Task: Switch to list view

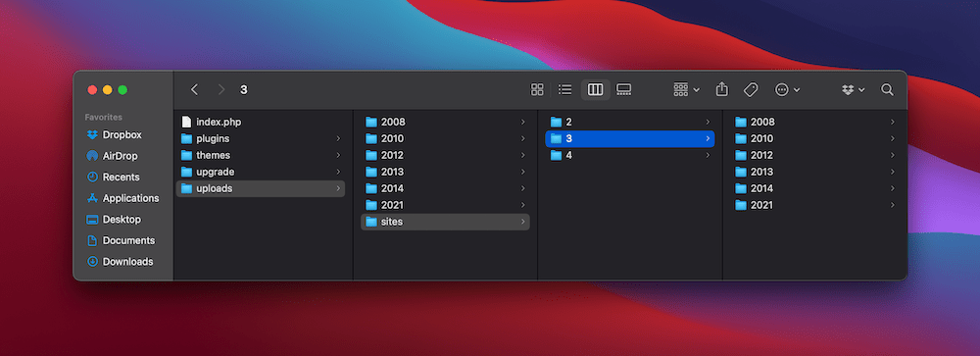Action: [x=565, y=89]
